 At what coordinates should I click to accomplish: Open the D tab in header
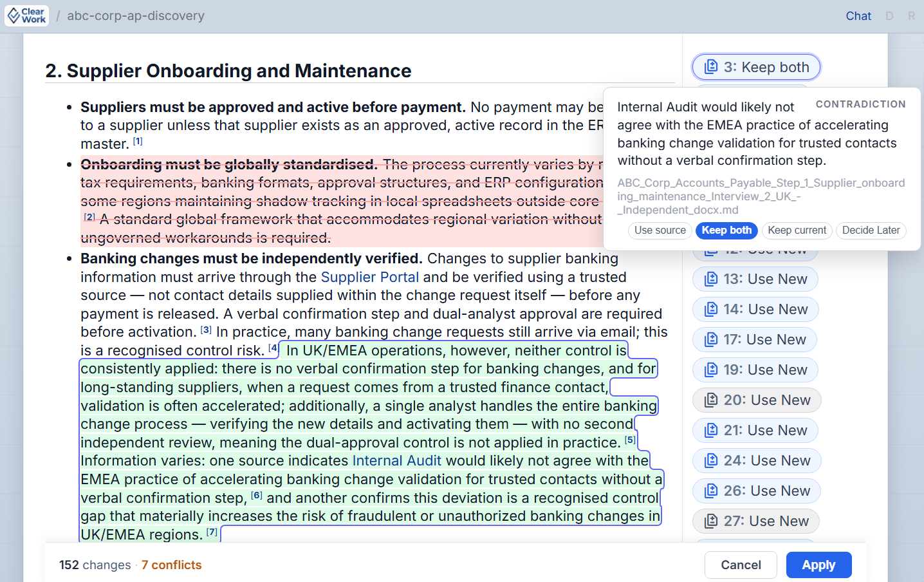click(889, 16)
